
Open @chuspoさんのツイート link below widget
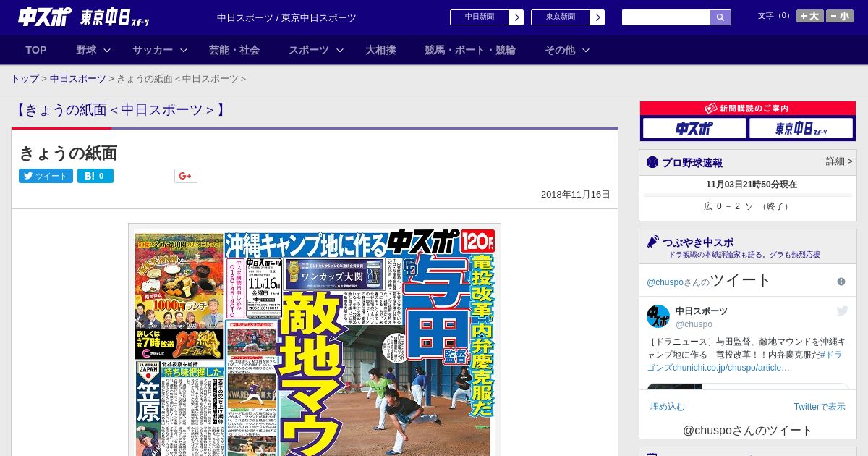tap(748, 431)
